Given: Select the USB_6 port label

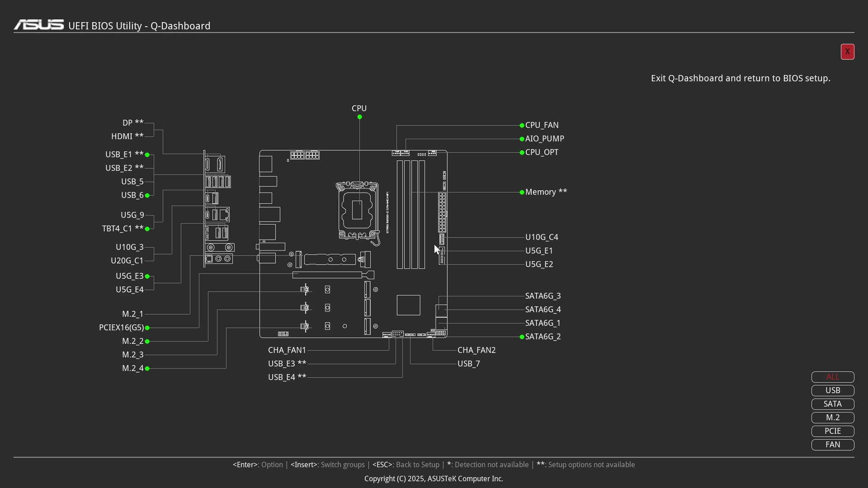Looking at the screenshot, I should coord(132,195).
